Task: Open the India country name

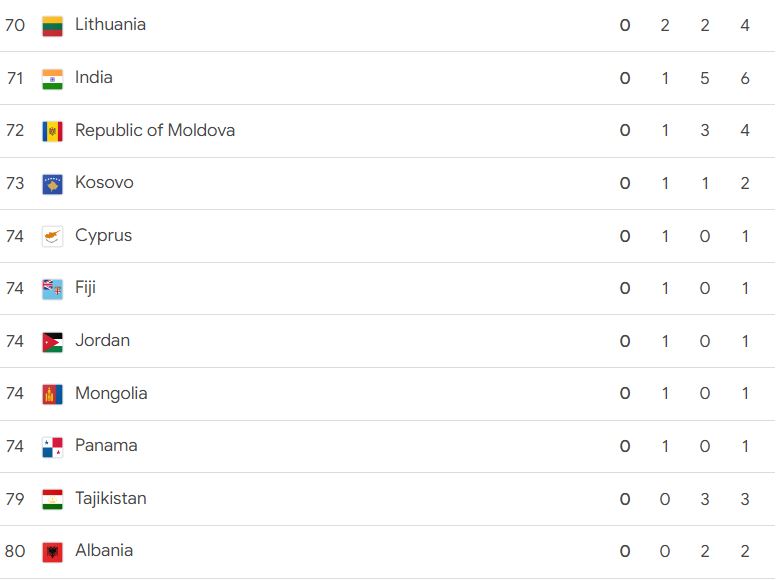Action: pyautogui.click(x=94, y=78)
